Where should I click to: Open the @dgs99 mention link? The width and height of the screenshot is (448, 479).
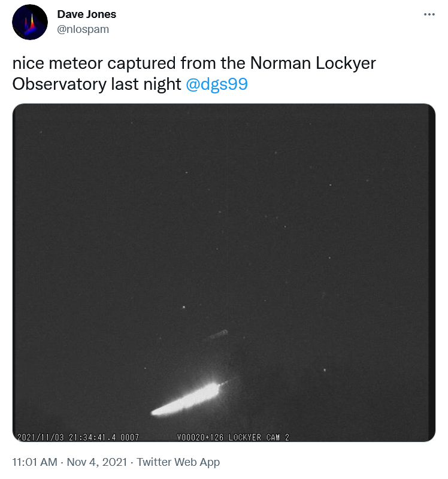(x=217, y=84)
